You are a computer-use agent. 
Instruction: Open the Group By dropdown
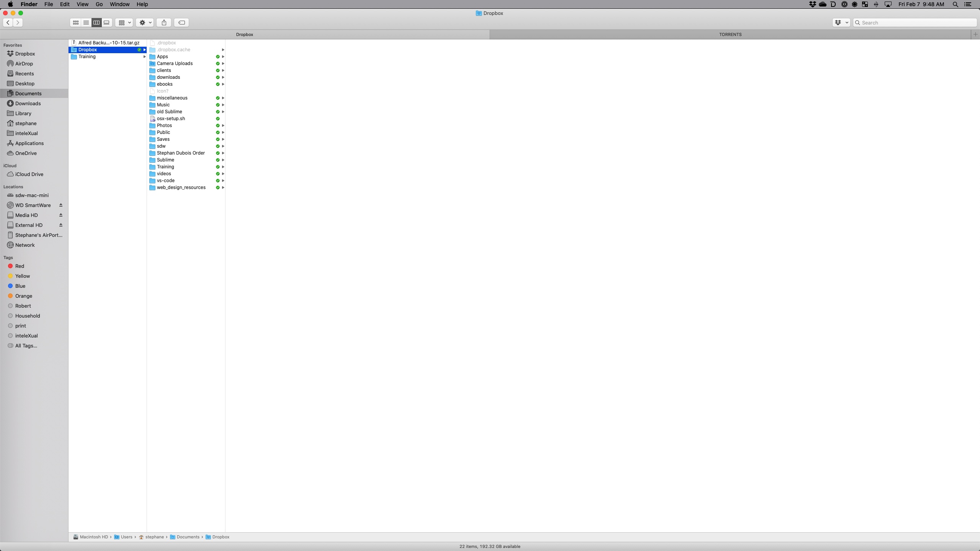(x=124, y=23)
